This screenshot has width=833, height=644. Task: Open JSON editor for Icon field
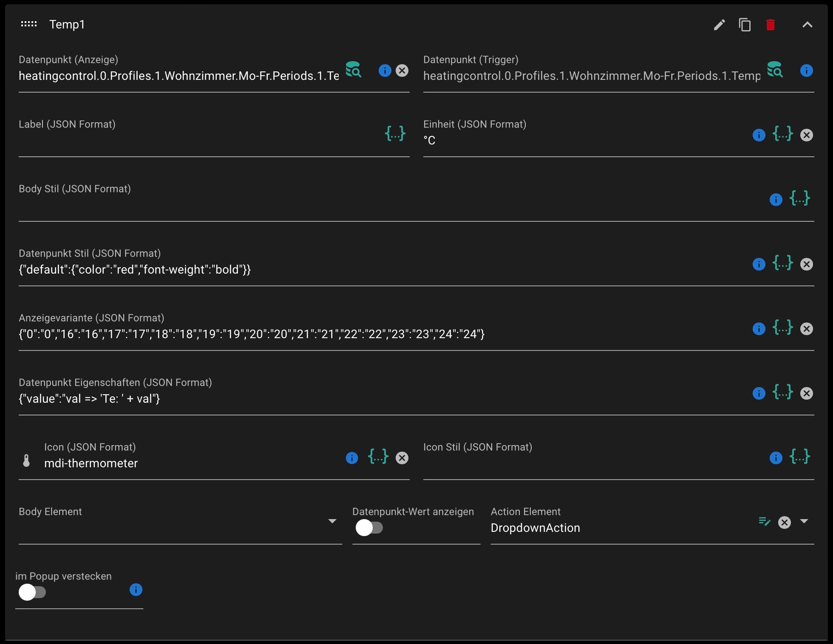coord(378,457)
